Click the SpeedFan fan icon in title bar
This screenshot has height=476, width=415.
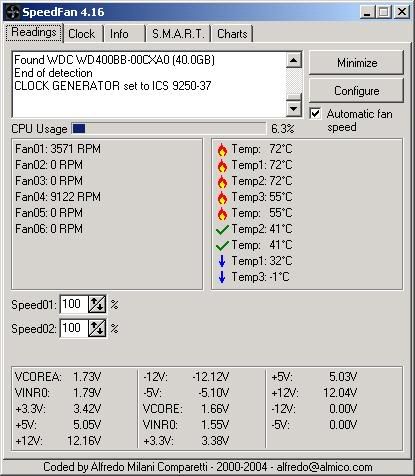pyautogui.click(x=12, y=12)
